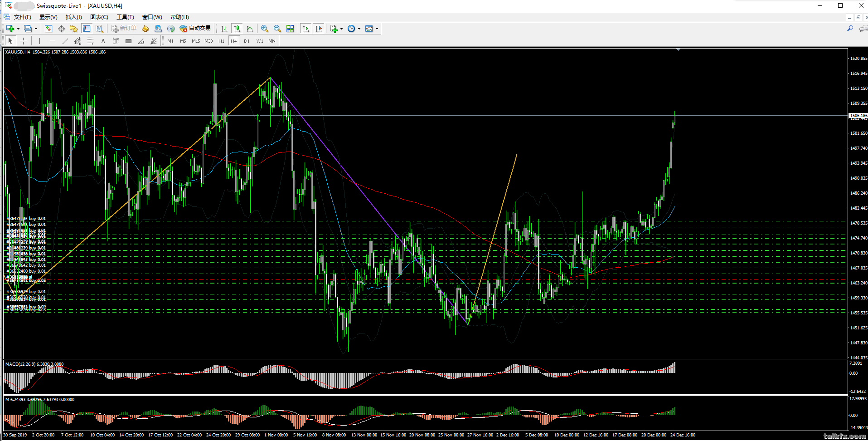Screen dimensions: 868x441
Task: Expand the Profiles dropdown arrow
Action: tap(36, 29)
